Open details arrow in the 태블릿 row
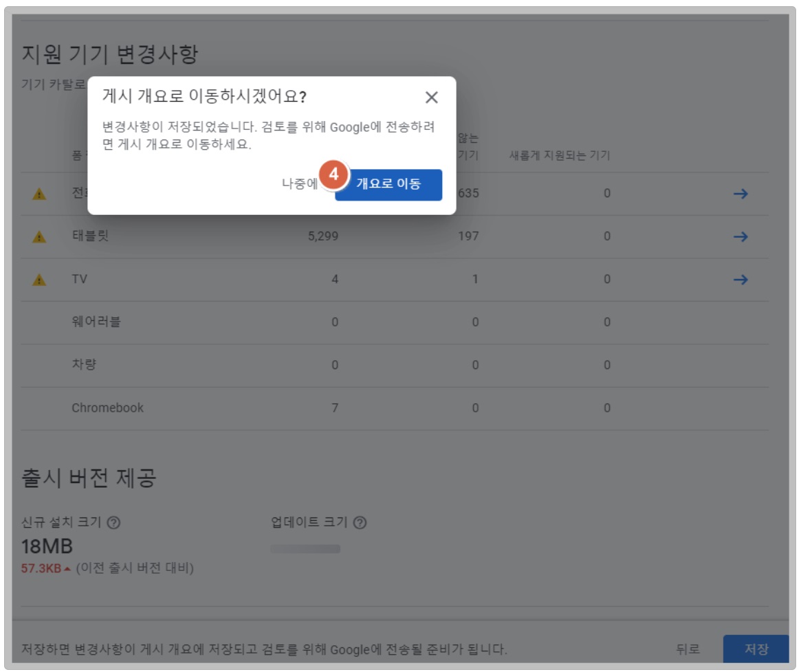 [x=740, y=236]
